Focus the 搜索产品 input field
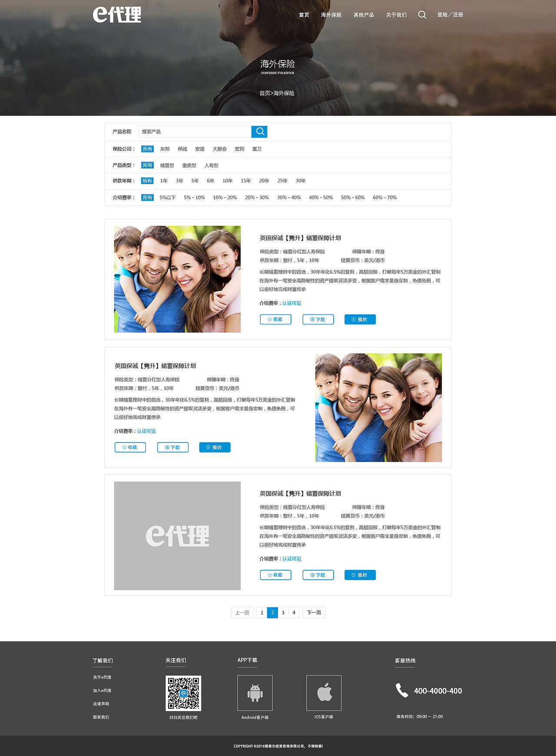Viewport: 556px width, 756px height. coord(195,132)
